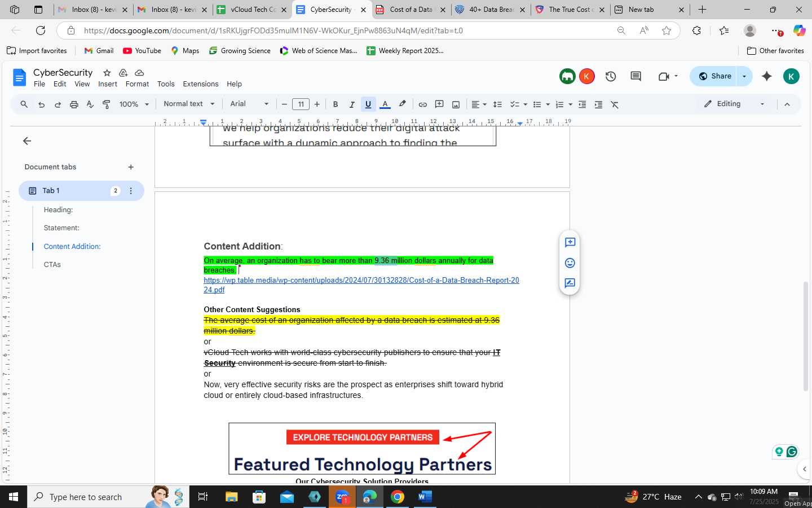Open the Extensions menu

(201, 84)
